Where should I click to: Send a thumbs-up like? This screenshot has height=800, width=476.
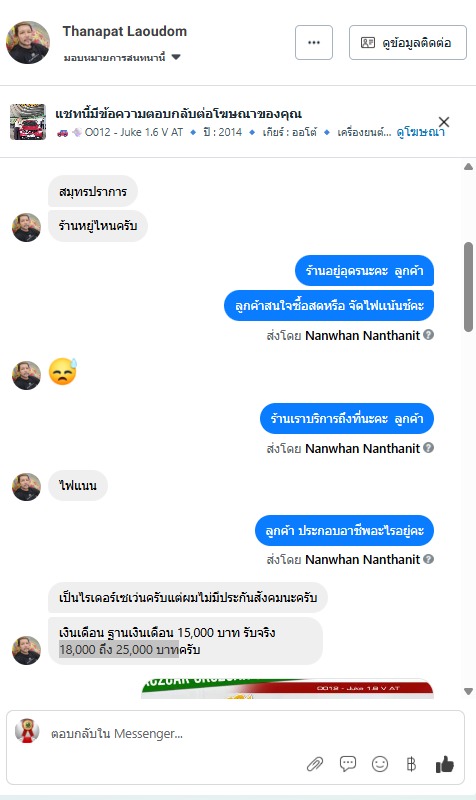(x=444, y=764)
